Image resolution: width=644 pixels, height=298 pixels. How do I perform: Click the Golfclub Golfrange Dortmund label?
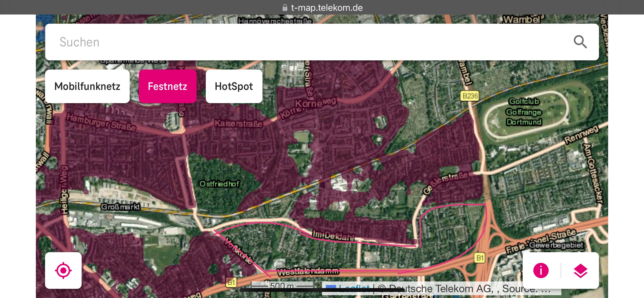524,112
